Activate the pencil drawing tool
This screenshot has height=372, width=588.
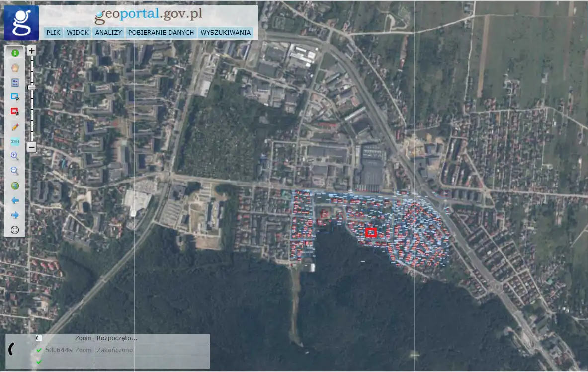(15, 127)
